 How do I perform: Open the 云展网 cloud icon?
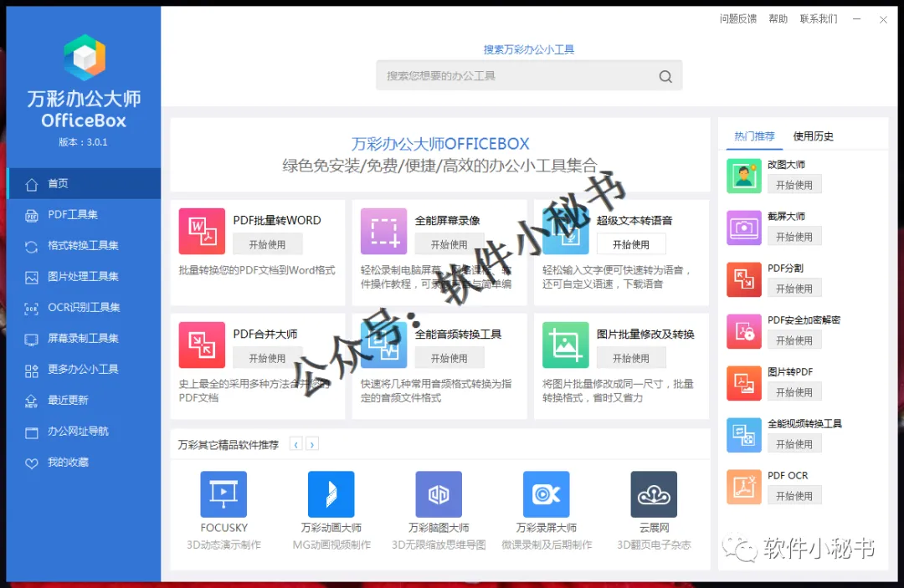click(x=654, y=494)
